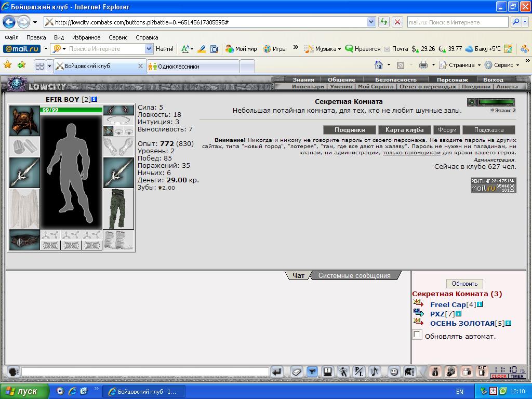Viewport: 532px width, 399px height.
Task: Click private message arrow beside Freel Cap
Action: point(418,303)
